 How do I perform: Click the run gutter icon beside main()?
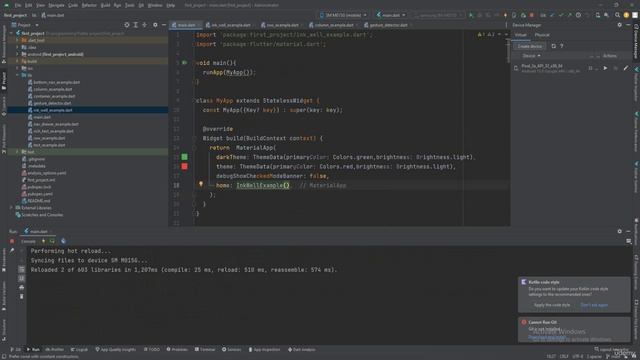[184, 63]
